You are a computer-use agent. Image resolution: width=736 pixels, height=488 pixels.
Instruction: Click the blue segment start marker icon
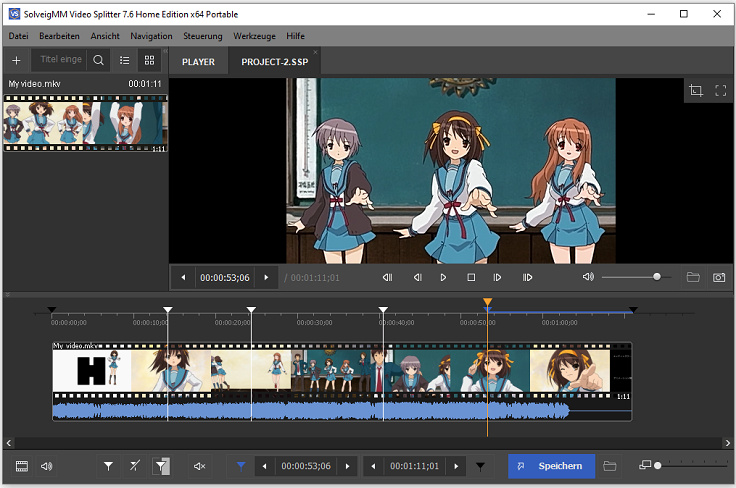tap(241, 466)
